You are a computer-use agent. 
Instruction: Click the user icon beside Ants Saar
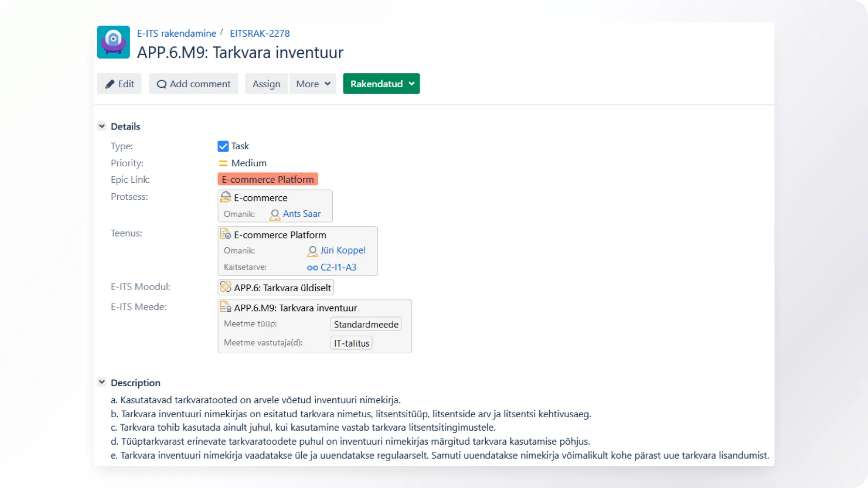pos(275,214)
